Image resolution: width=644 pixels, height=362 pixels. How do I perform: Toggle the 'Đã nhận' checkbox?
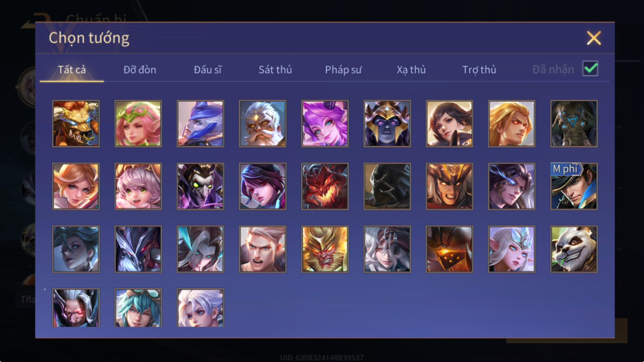(590, 69)
